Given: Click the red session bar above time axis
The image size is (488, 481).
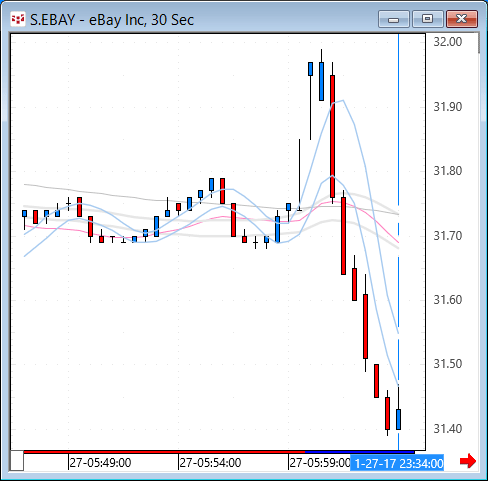Looking at the screenshot, I should tap(164, 452).
